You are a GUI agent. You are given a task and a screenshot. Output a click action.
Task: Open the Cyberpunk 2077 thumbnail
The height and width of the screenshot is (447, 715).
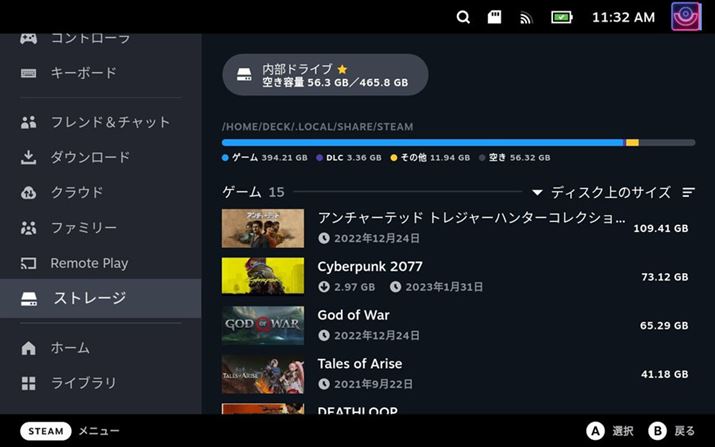click(263, 277)
